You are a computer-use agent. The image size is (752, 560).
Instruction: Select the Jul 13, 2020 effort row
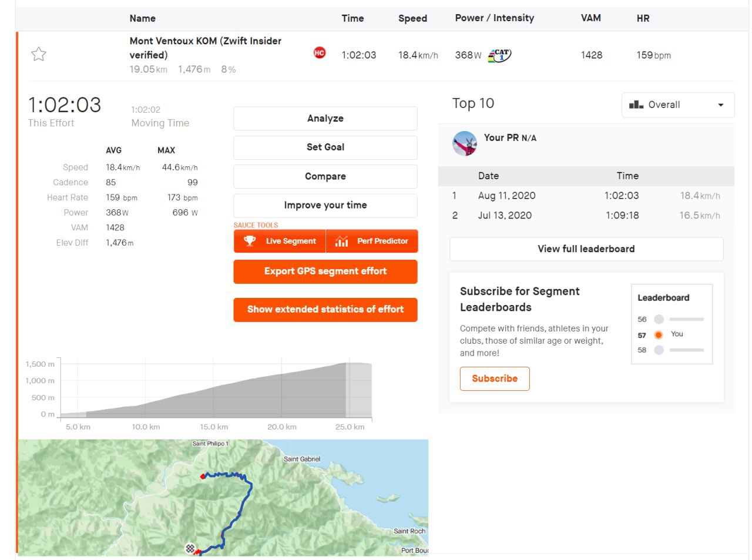click(x=586, y=216)
